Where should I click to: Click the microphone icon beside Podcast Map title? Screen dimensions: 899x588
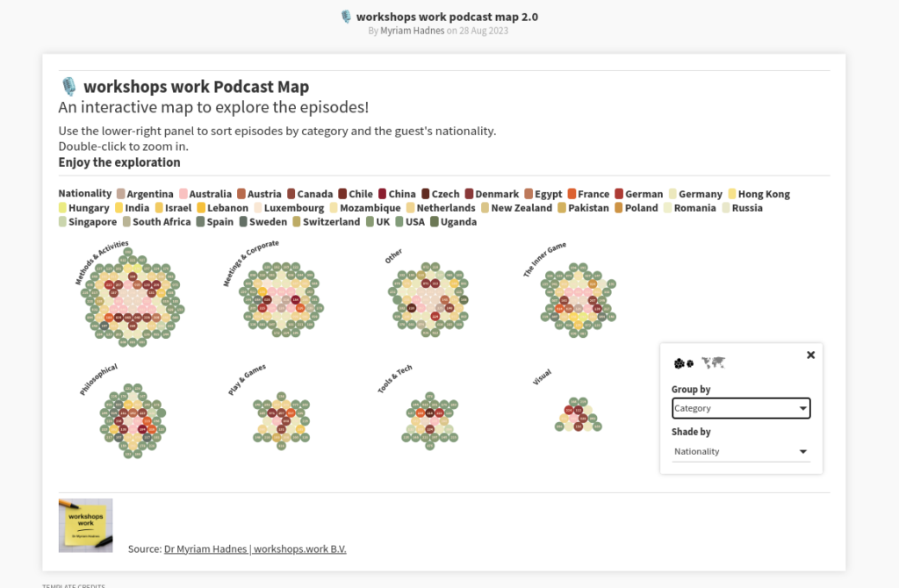coord(68,87)
